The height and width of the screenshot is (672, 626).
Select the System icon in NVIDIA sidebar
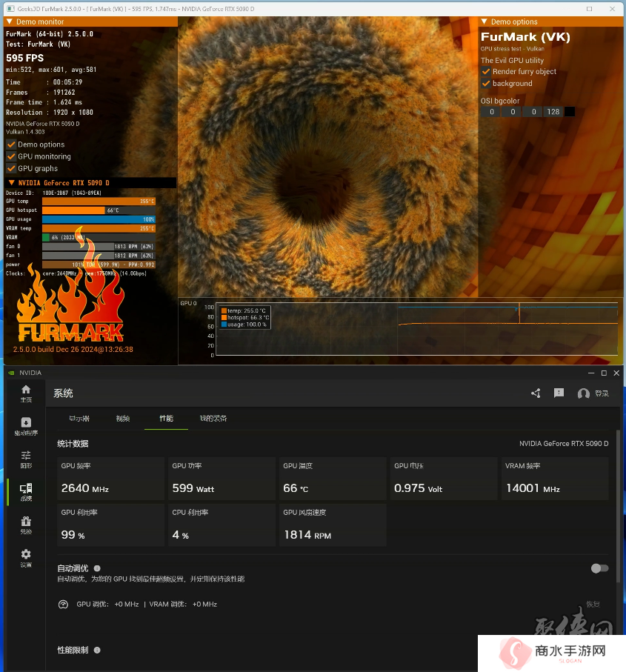[x=26, y=492]
